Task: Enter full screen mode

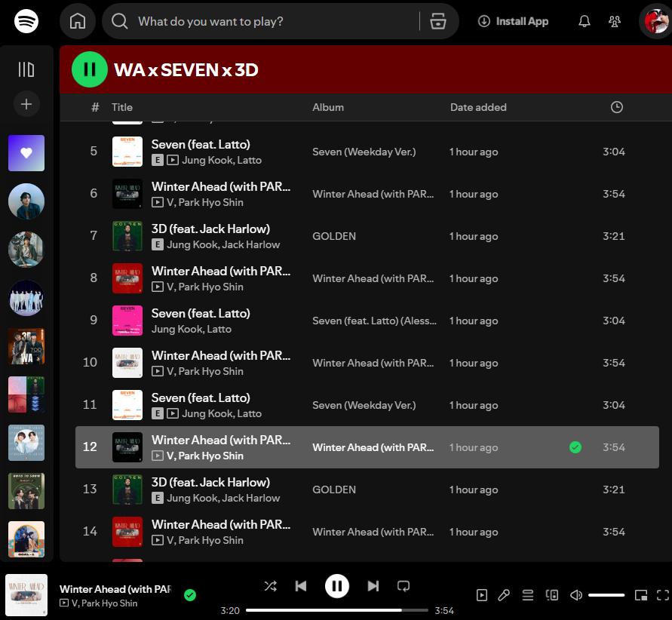Action: (x=662, y=594)
